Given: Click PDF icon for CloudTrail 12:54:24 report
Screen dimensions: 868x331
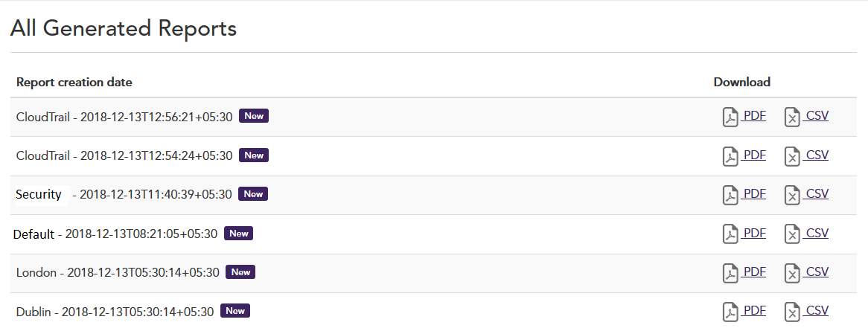Looking at the screenshot, I should click(x=730, y=156).
